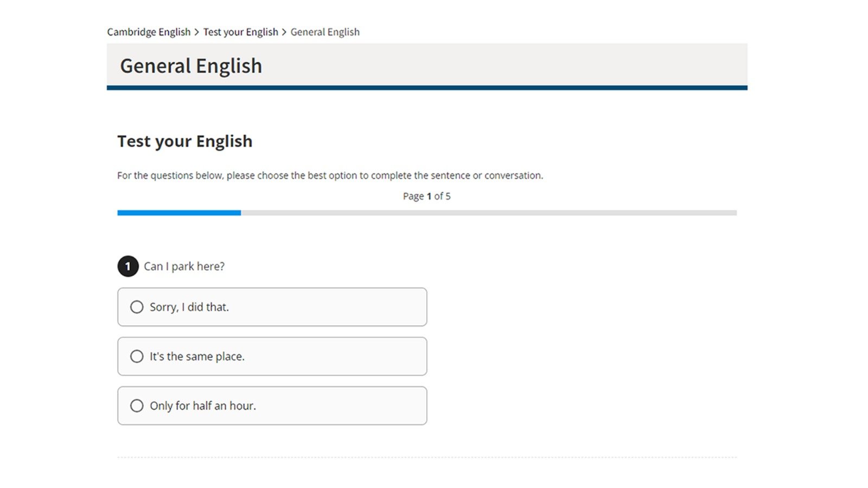Pick the radio circle for "Only for half an hour."
Image resolution: width=868 pixels, height=488 pixels.
tap(137, 406)
